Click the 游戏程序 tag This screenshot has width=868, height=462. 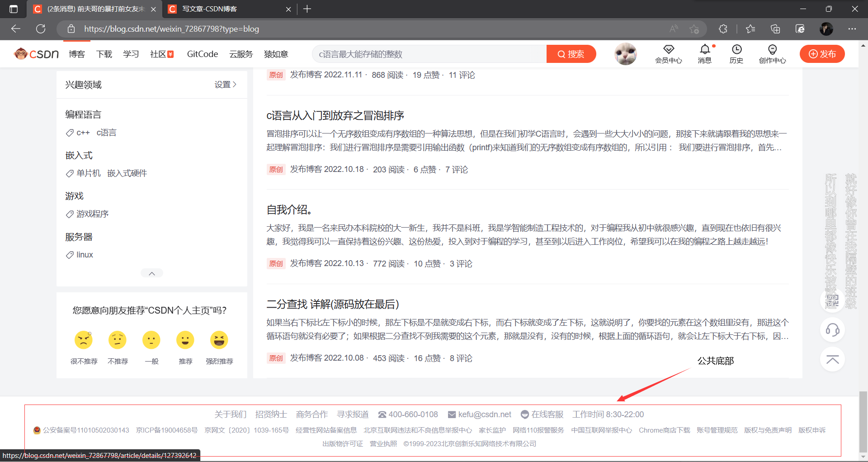(x=92, y=214)
